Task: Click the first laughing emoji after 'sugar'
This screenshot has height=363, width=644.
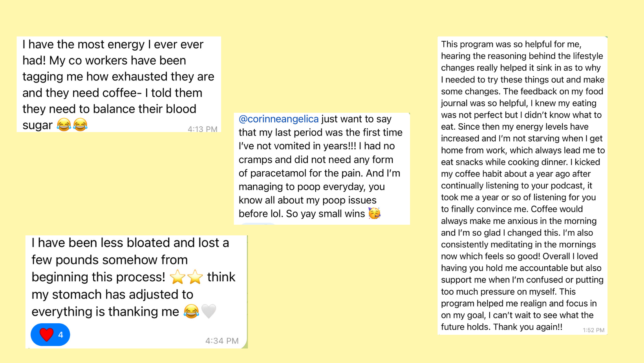Action: (x=64, y=125)
